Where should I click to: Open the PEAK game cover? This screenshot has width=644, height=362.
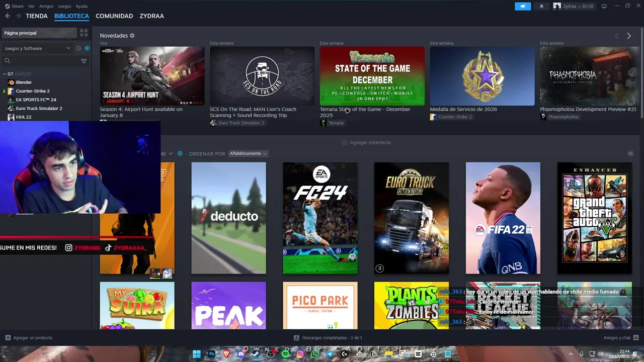point(228,306)
